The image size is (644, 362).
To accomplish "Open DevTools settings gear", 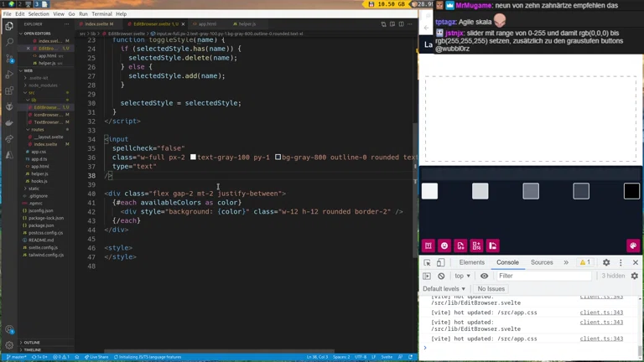I will [606, 262].
